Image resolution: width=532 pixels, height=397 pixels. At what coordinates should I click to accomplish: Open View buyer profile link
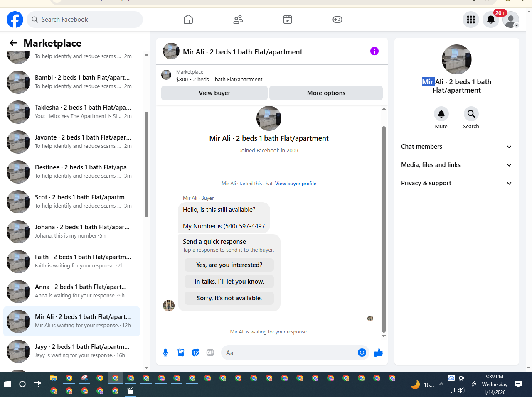point(296,184)
